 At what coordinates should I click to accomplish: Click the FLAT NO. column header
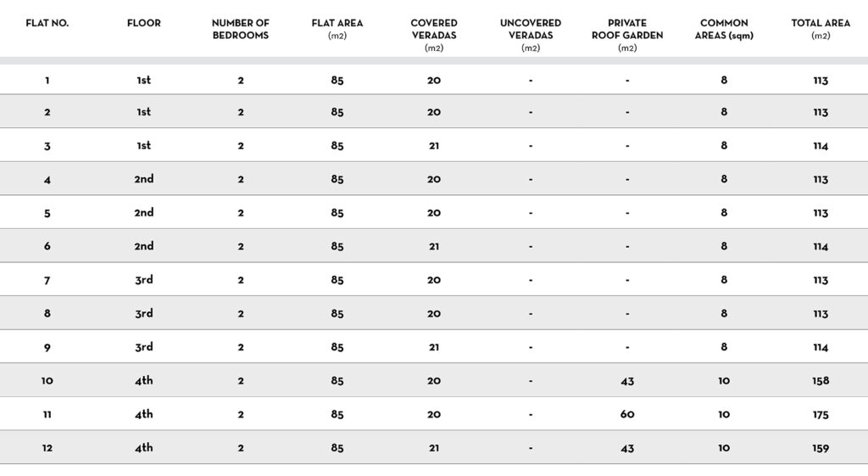click(47, 23)
